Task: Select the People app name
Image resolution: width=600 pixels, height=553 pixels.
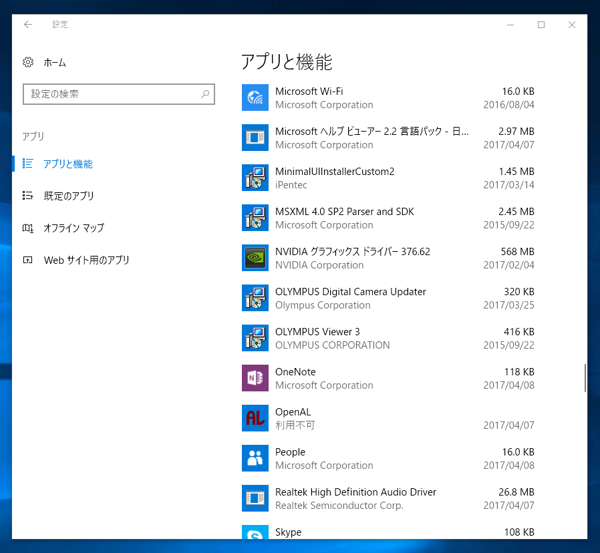Action: (290, 452)
